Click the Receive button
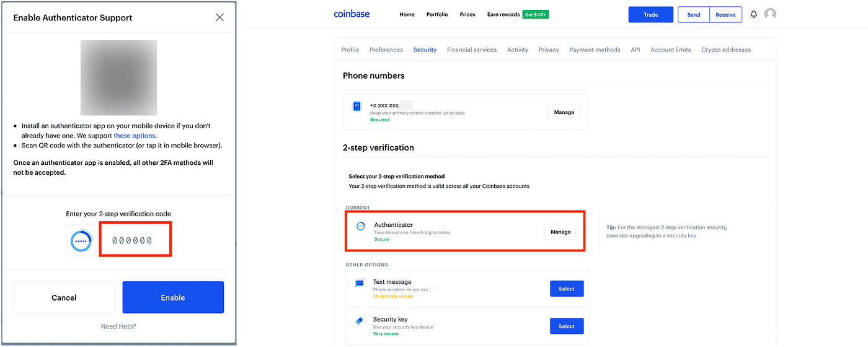Screen dimensions: 868x347 (x=725, y=15)
